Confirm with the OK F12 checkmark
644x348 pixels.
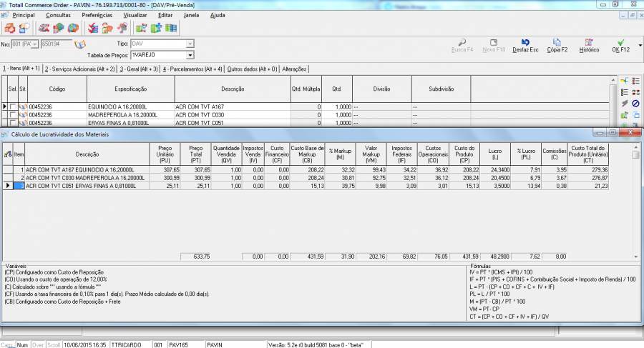click(620, 46)
